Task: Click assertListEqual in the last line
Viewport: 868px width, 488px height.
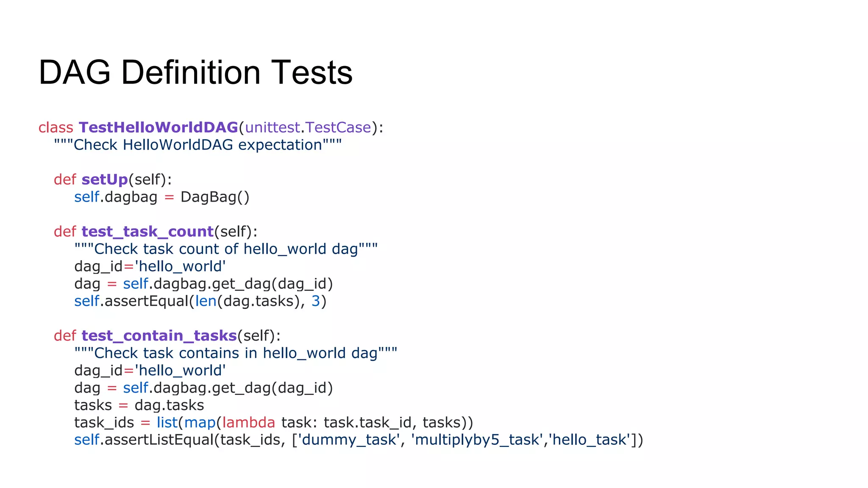Action: [x=159, y=440]
